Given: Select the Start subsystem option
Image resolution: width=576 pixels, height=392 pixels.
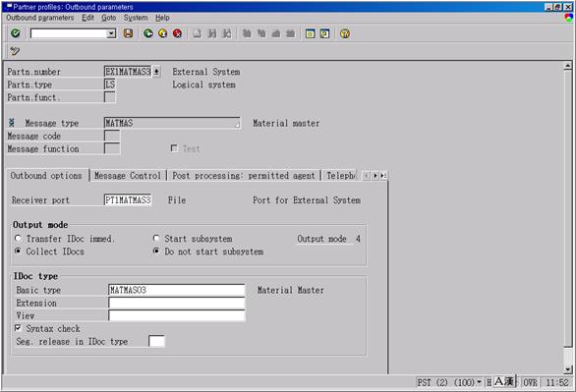Looking at the screenshot, I should (x=156, y=238).
